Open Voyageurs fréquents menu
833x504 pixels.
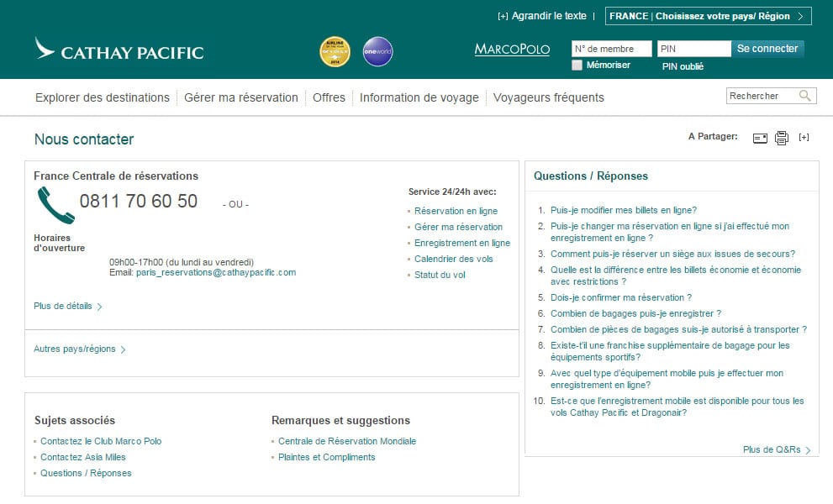549,97
